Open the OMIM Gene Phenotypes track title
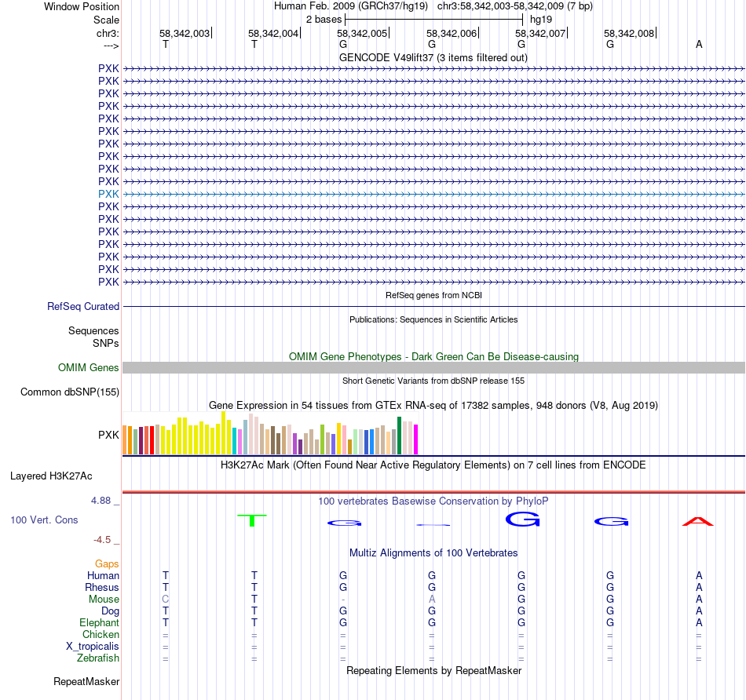 click(433, 356)
